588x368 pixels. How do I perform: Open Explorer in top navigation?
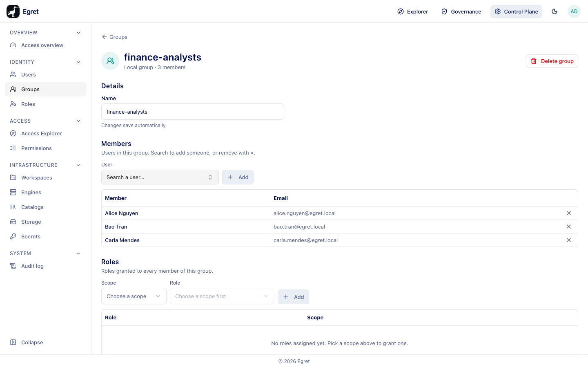413,11
